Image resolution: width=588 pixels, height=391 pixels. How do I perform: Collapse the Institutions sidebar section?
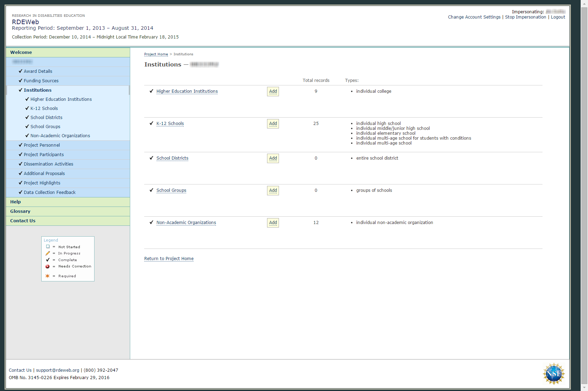pos(37,90)
